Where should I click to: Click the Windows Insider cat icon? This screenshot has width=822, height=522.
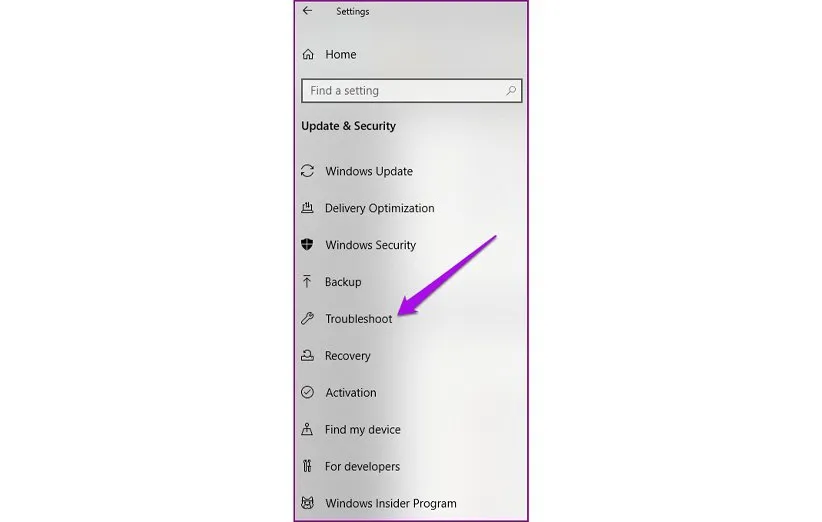[x=307, y=503]
